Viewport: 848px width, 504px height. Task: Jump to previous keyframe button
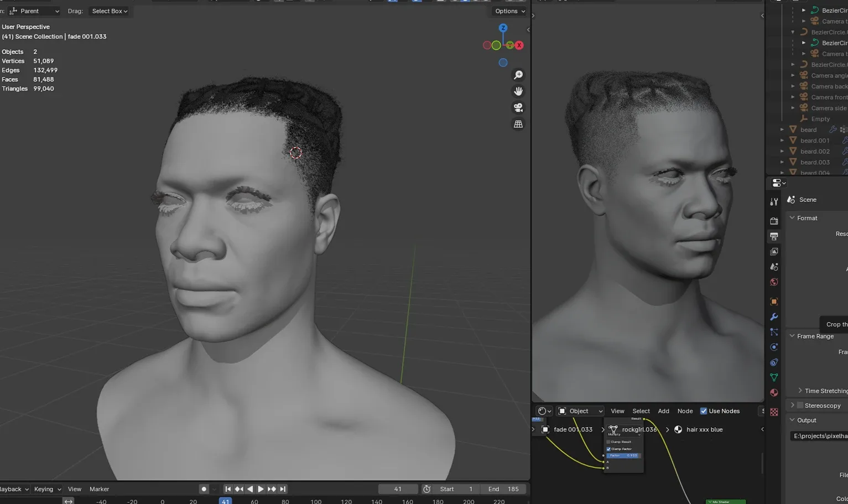click(239, 489)
